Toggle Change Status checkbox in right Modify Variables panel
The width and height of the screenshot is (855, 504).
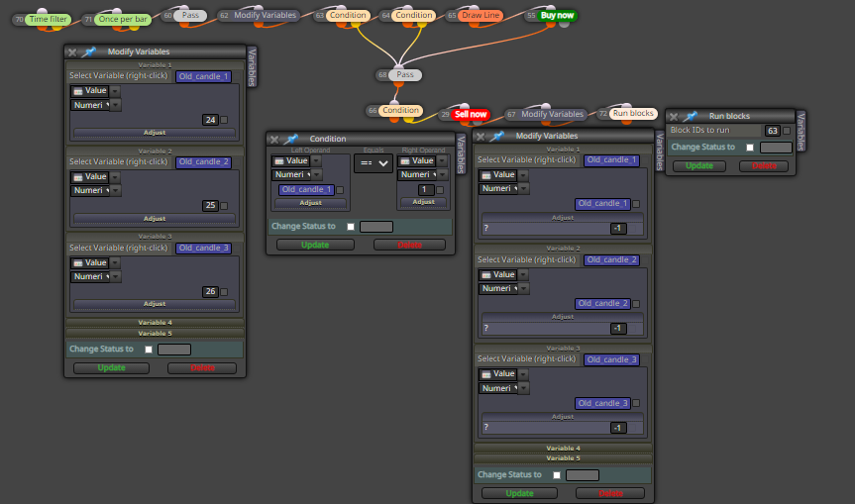pos(556,475)
